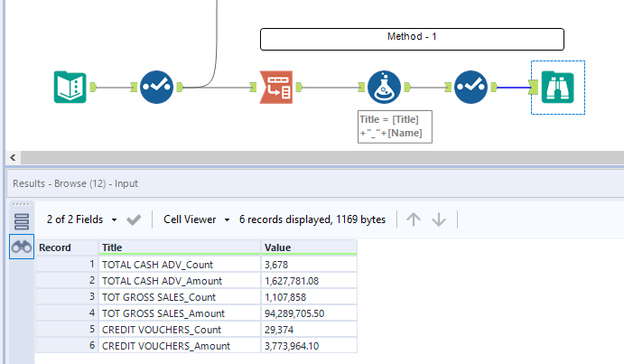This screenshot has width=624, height=364.
Task: Switch to binoculars data view in results
Action: tap(22, 247)
